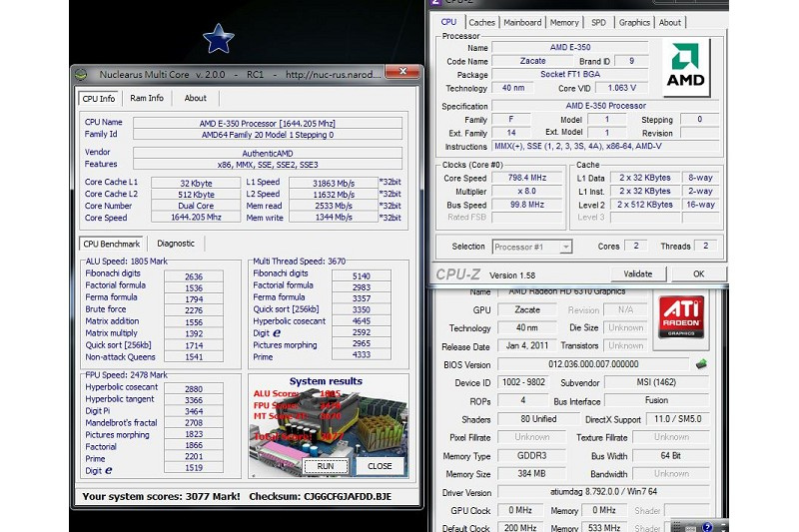Screen dimensions: 799x532
Task: Click the AuthenticAMD Vendor field
Action: [268, 154]
